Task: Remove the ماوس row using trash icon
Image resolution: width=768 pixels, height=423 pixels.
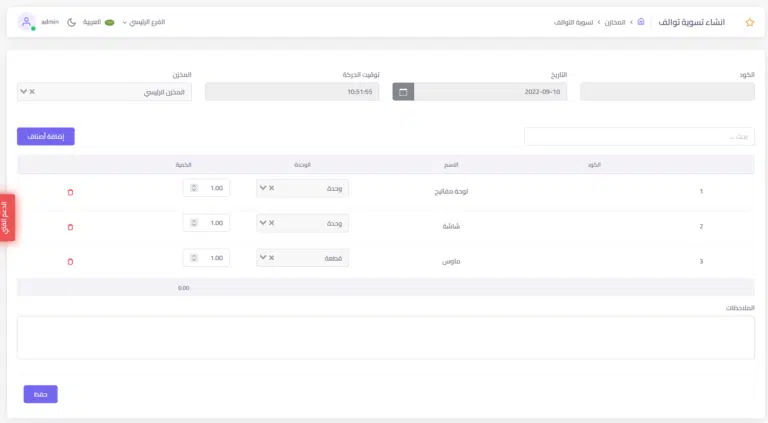Action: pos(70,262)
